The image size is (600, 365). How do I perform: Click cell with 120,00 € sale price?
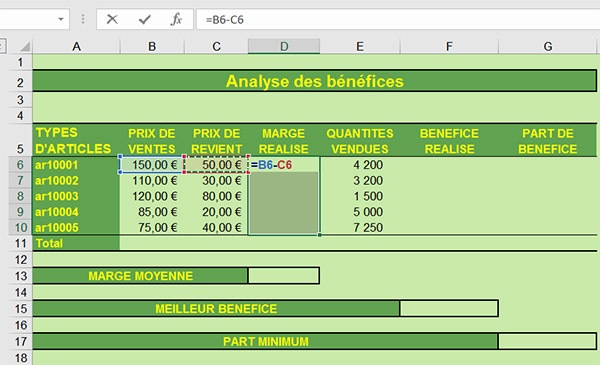pyautogui.click(x=152, y=196)
